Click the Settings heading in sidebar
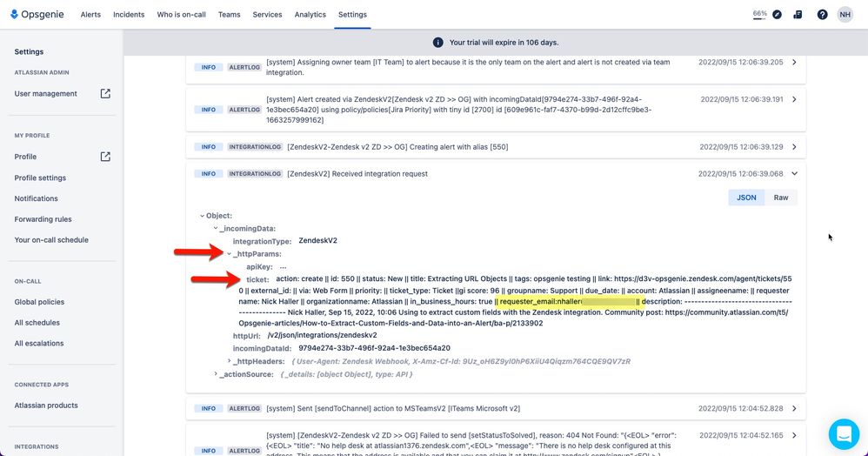The width and height of the screenshot is (868, 456). [x=29, y=51]
